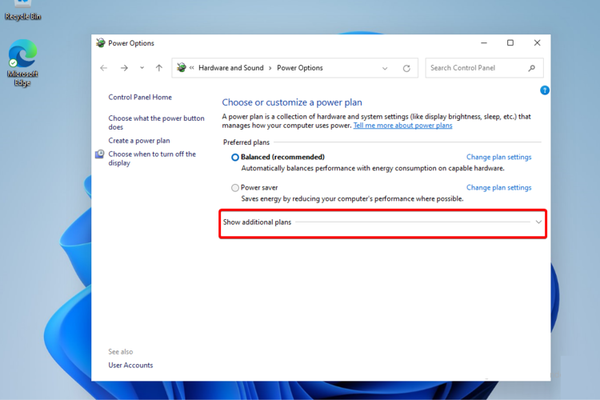The width and height of the screenshot is (600, 400).
Task: Click Hardware and Sound breadcrumb
Action: 231,68
